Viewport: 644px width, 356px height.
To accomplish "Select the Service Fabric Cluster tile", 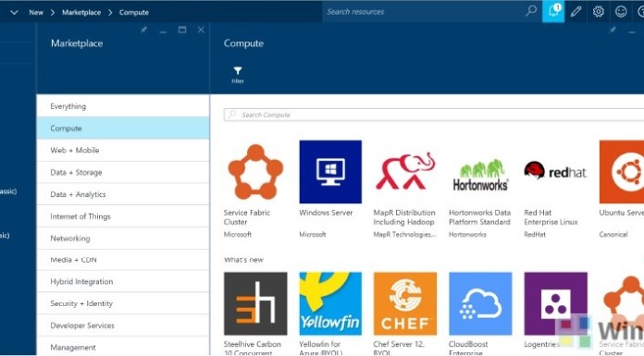I will click(x=255, y=172).
